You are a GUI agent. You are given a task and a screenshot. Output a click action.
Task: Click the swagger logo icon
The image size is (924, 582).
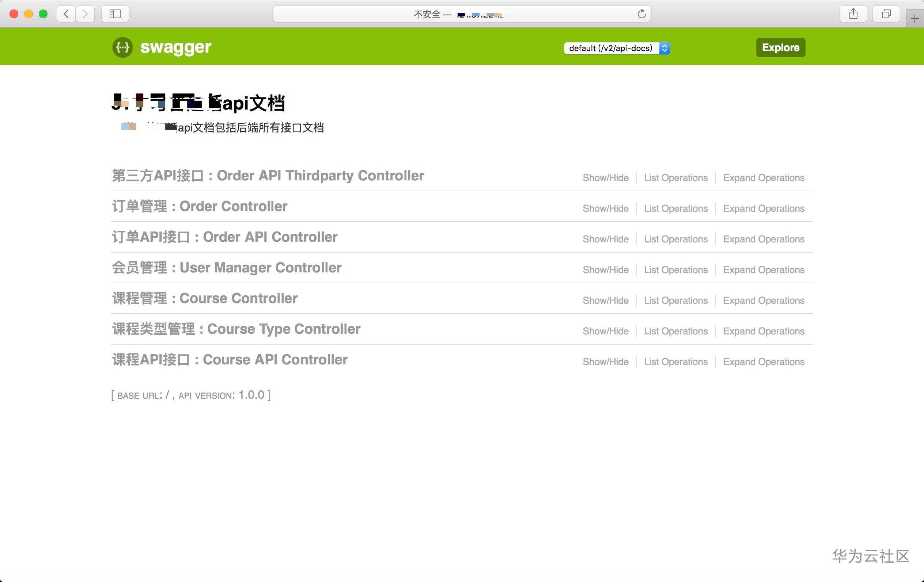pos(122,47)
